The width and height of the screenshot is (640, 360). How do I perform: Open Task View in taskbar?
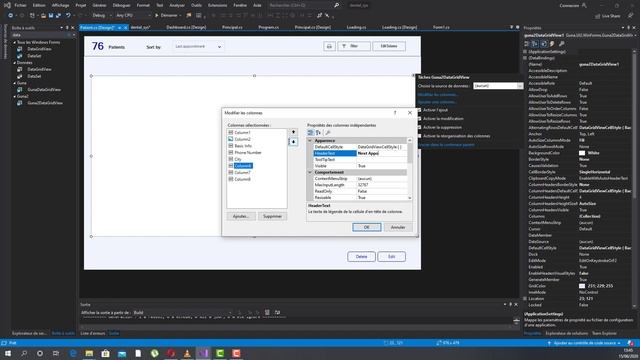pos(56,353)
